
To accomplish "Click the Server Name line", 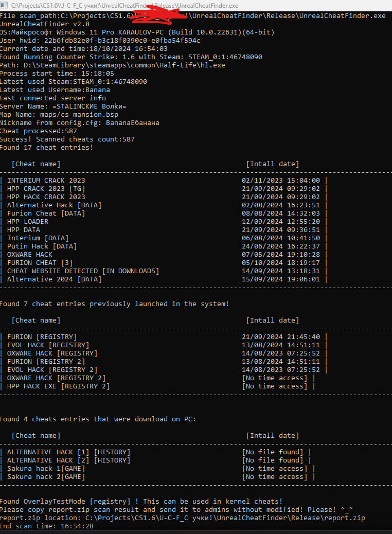I will pos(63,106).
